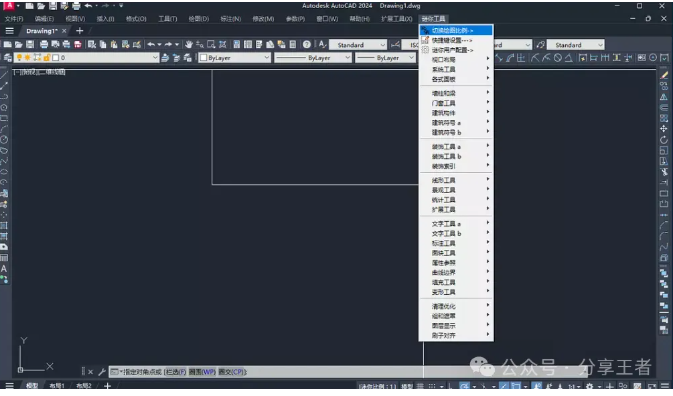Screen dimensions: 673x396
Task: Click the Help question mark icon
Action: (306, 45)
